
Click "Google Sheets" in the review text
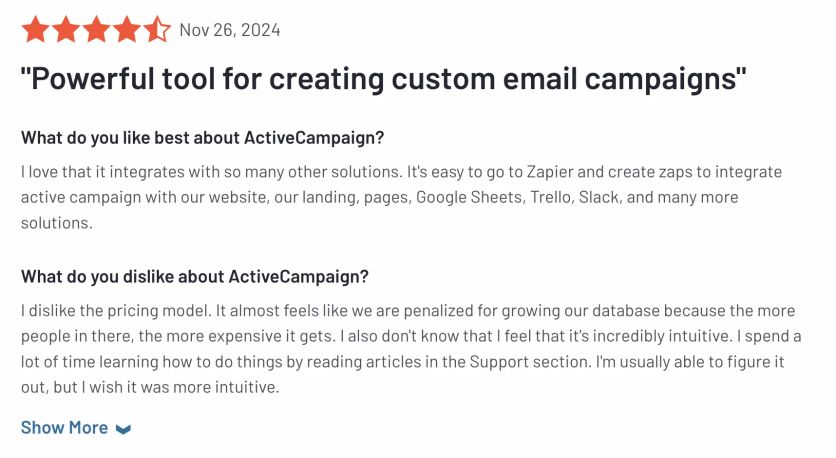point(467,197)
